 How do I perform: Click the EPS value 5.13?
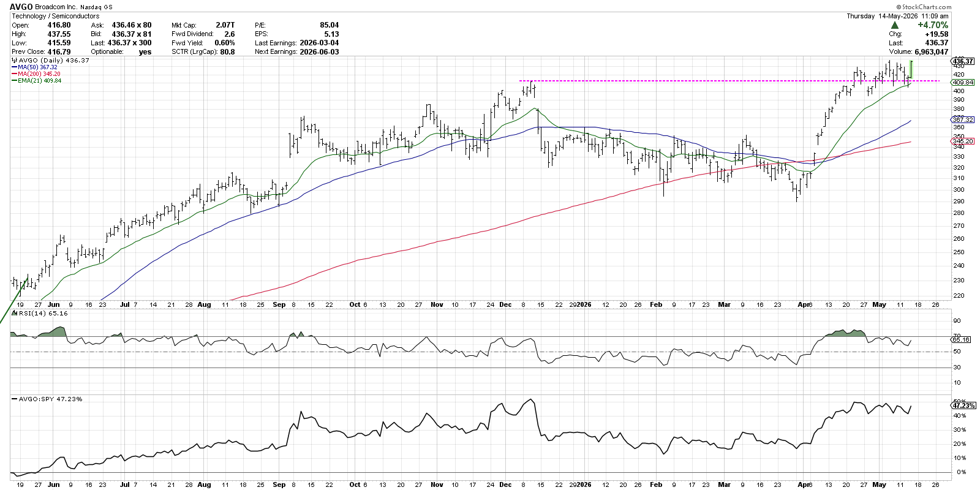click(332, 34)
